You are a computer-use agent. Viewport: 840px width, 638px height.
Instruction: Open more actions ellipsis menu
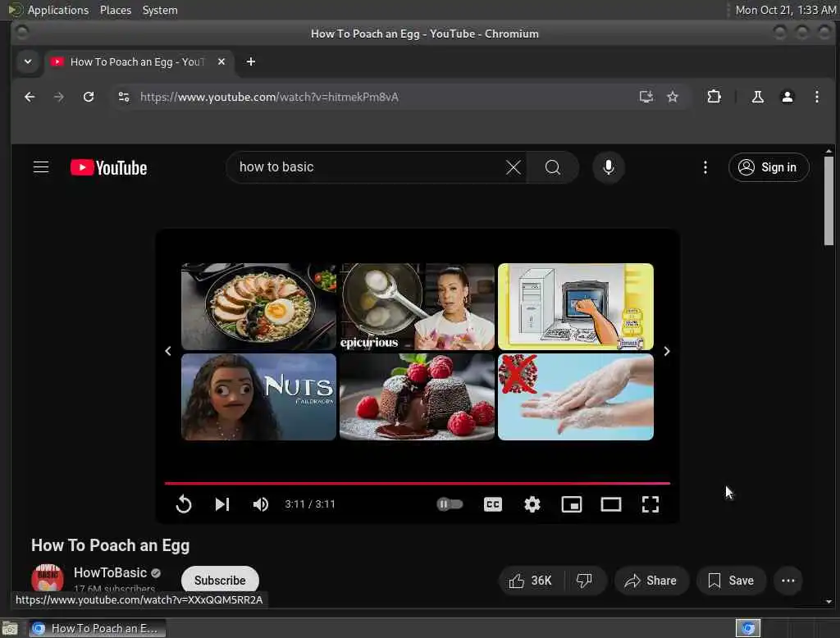click(x=788, y=580)
